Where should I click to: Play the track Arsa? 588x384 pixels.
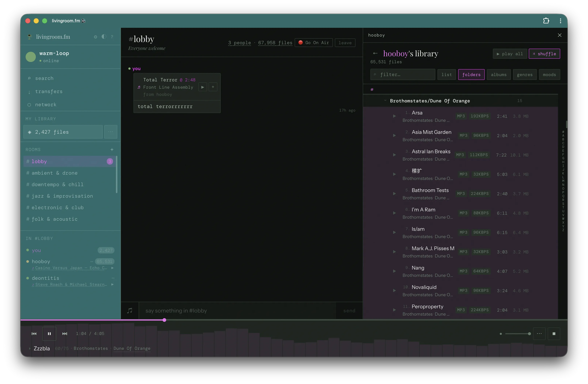394,116
